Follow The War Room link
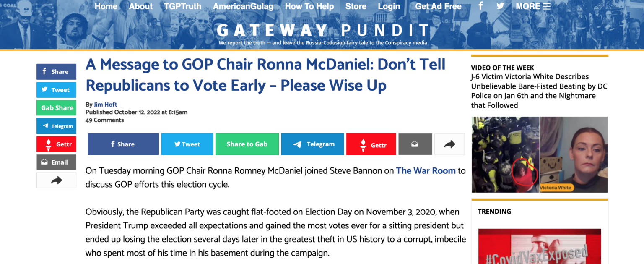This screenshot has height=264, width=644. coord(426,171)
